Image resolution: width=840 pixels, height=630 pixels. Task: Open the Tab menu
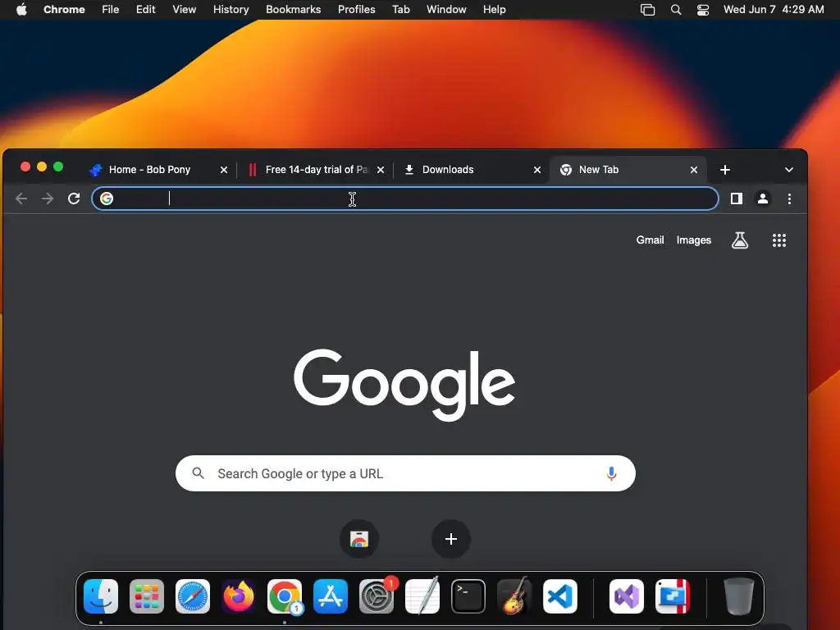400,9
